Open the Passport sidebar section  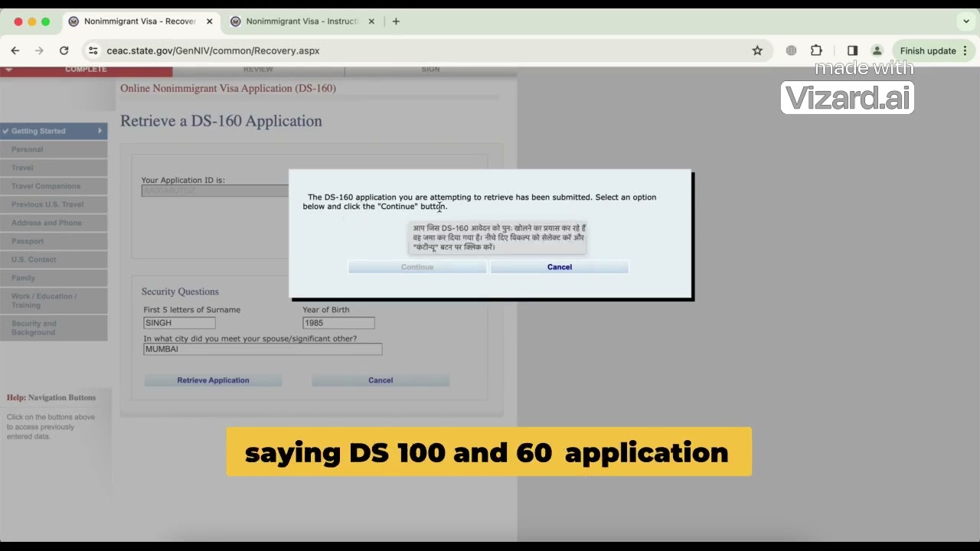[54, 241]
